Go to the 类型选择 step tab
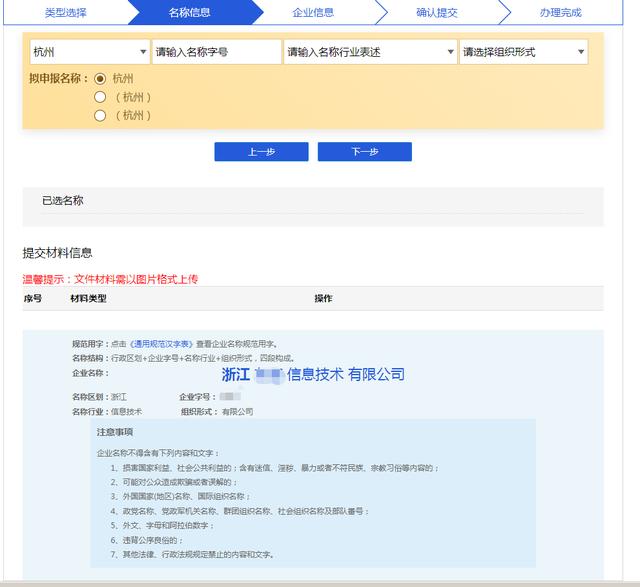The image size is (640, 587). point(66,13)
